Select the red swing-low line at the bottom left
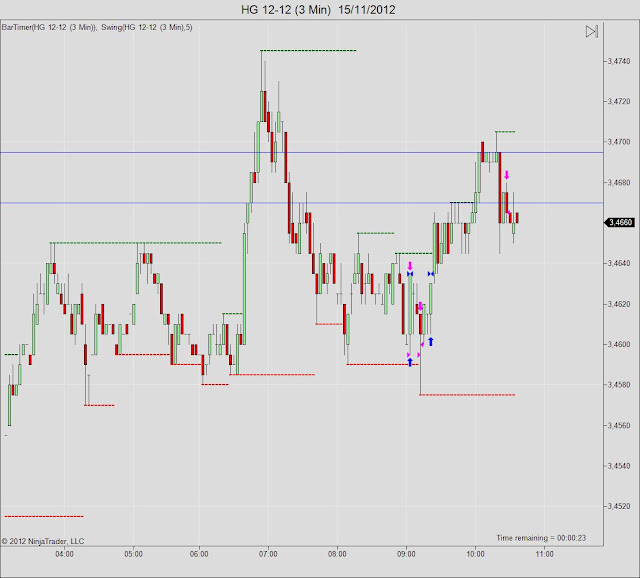640x578 pixels. [44, 516]
